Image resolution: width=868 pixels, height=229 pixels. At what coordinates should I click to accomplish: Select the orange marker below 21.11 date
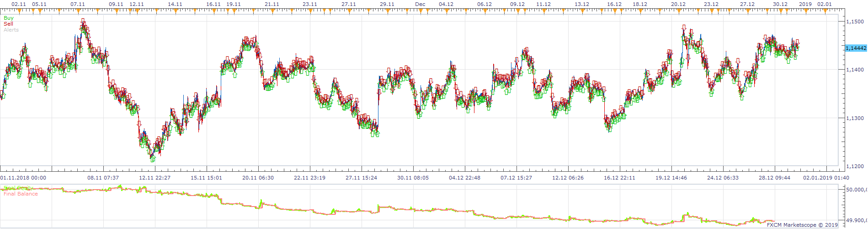(272, 11)
